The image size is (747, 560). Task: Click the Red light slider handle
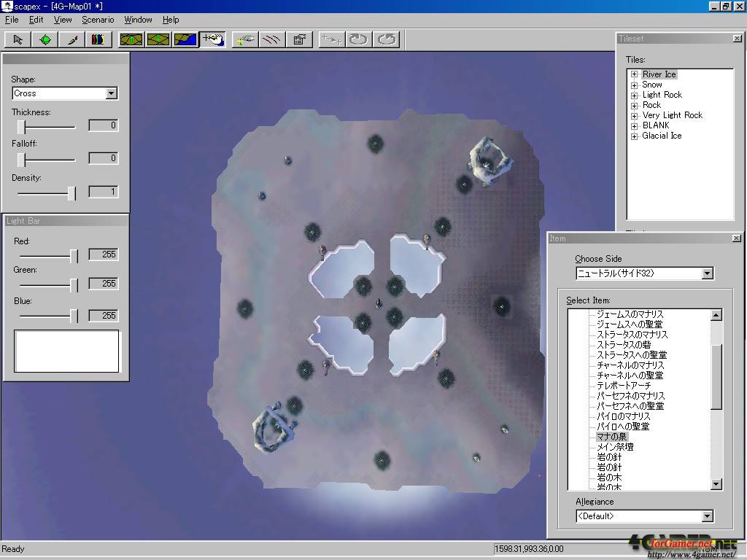click(74, 256)
